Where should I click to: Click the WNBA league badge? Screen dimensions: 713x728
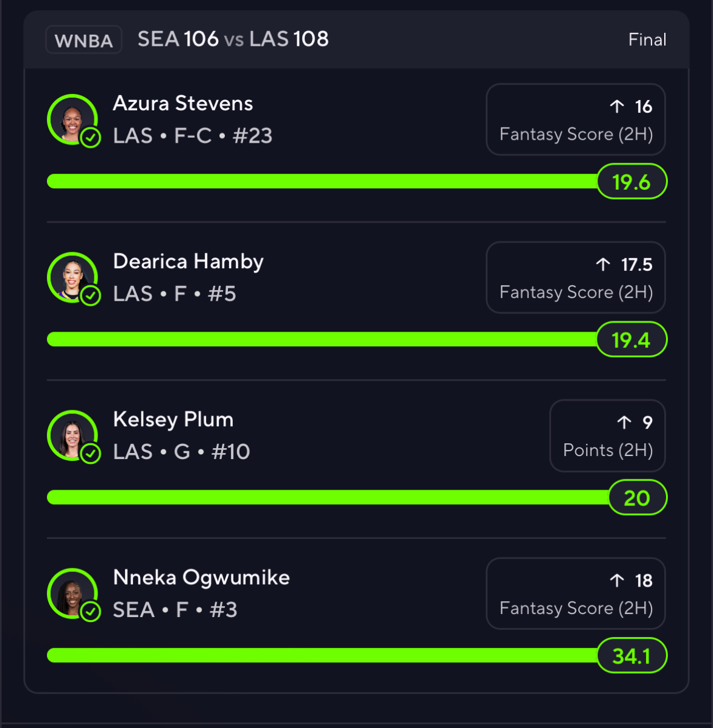[84, 40]
